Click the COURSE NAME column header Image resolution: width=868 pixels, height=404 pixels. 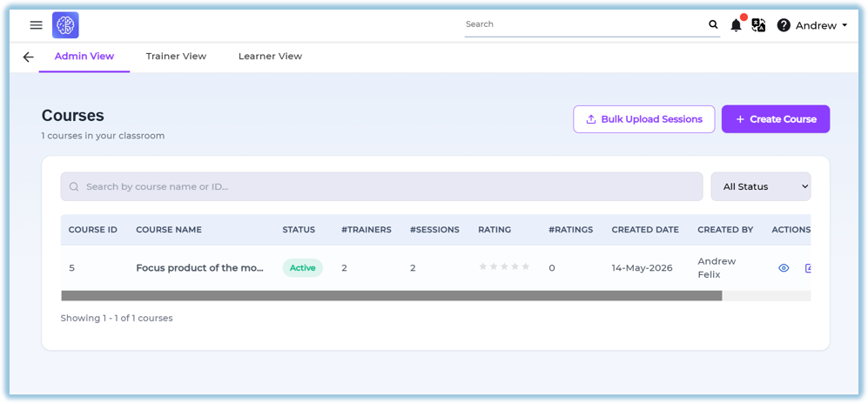169,230
